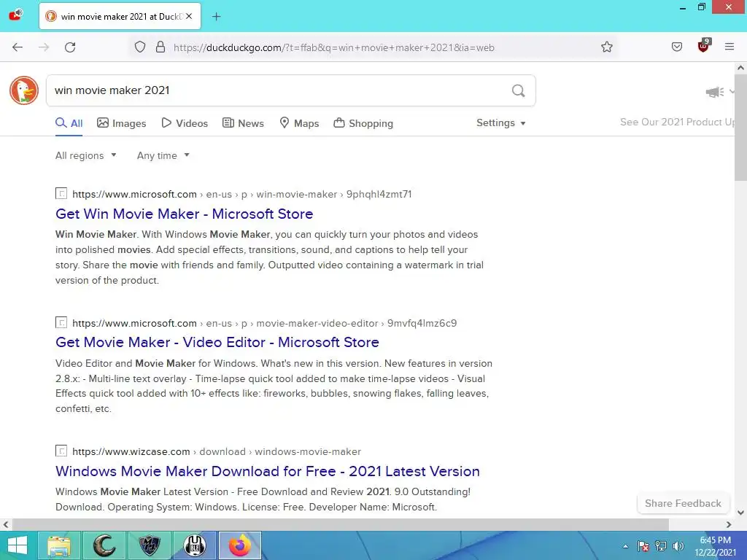Open the Pocket save icon

676,47
